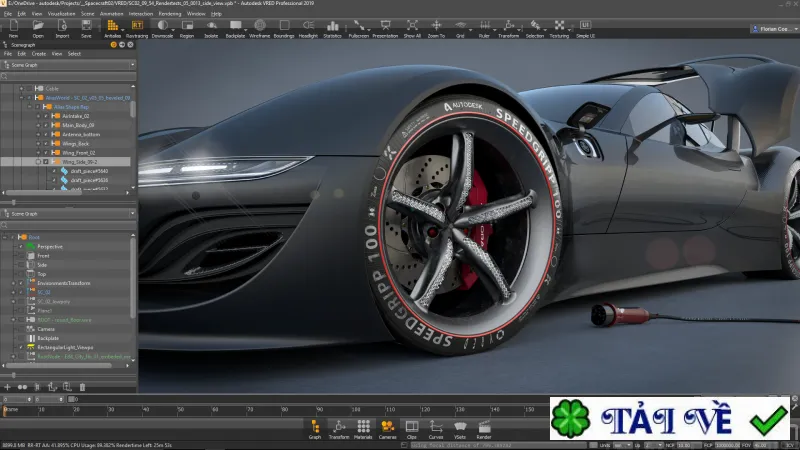
Task: Click the Isolate toolbar icon
Action: pos(211,29)
